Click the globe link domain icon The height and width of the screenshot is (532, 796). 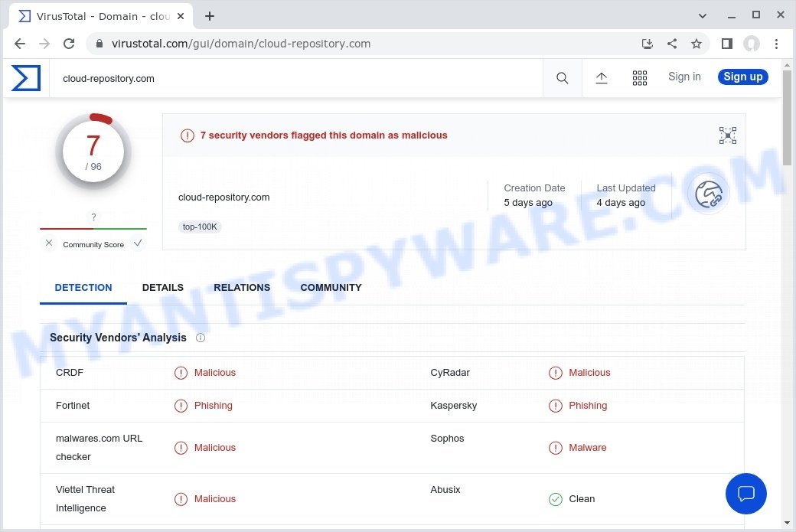point(709,194)
